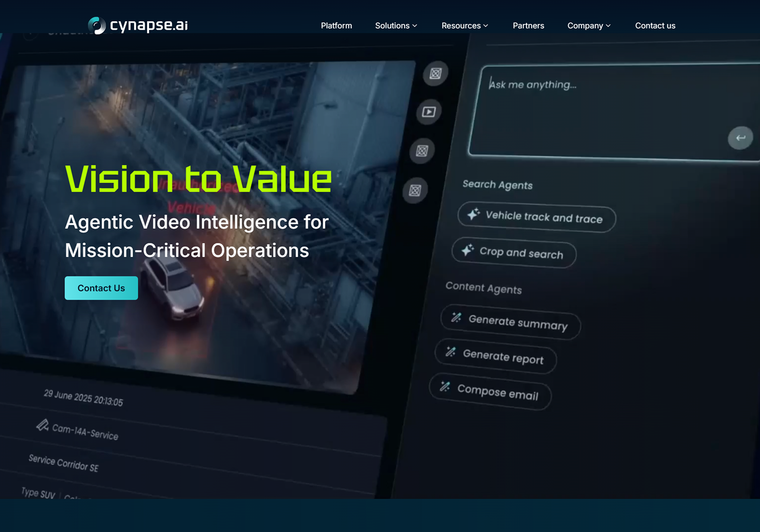Screen dimensions: 760x532
Task: Open the Platform menu item
Action: [336, 26]
